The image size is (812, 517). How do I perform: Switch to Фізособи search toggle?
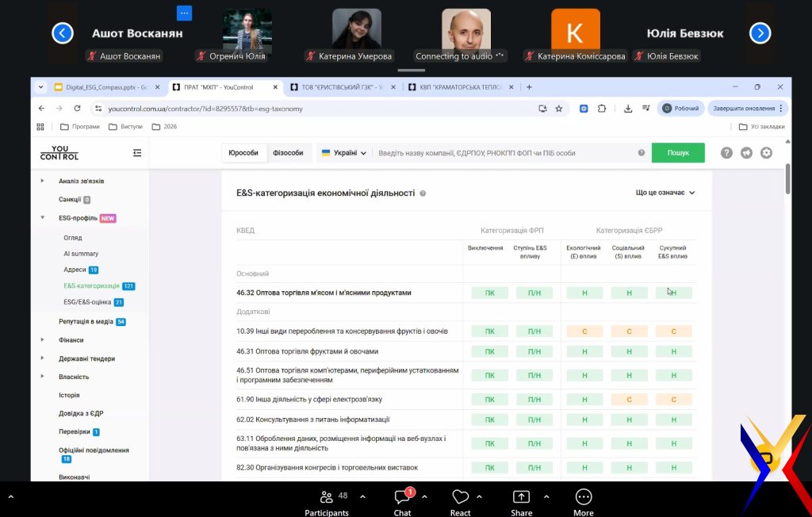(x=289, y=153)
